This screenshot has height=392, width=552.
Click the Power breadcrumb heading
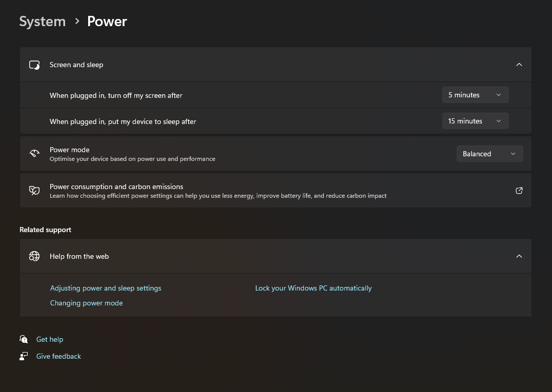point(107,22)
